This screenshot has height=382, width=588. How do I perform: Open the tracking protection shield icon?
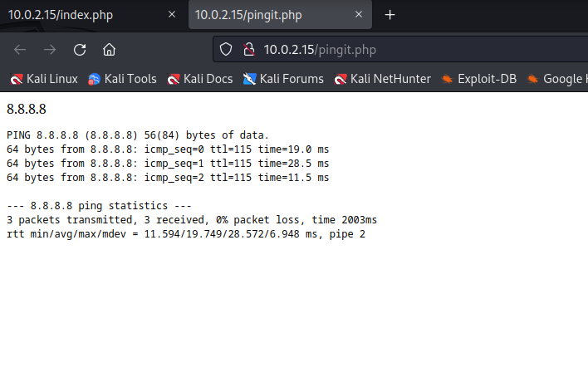[226, 50]
